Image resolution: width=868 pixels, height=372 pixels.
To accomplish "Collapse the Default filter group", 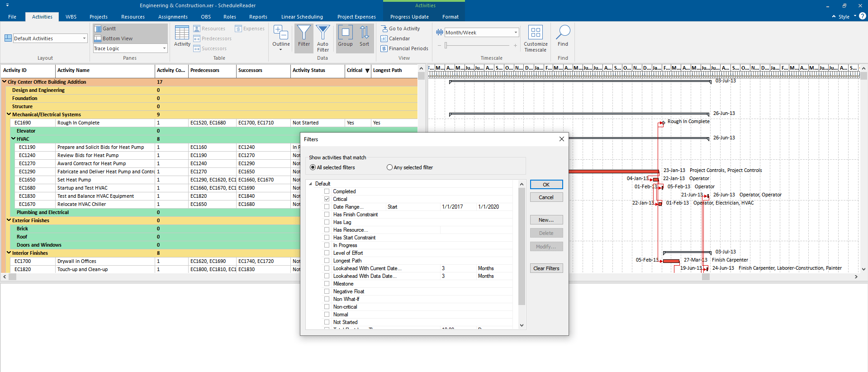I will [310, 184].
